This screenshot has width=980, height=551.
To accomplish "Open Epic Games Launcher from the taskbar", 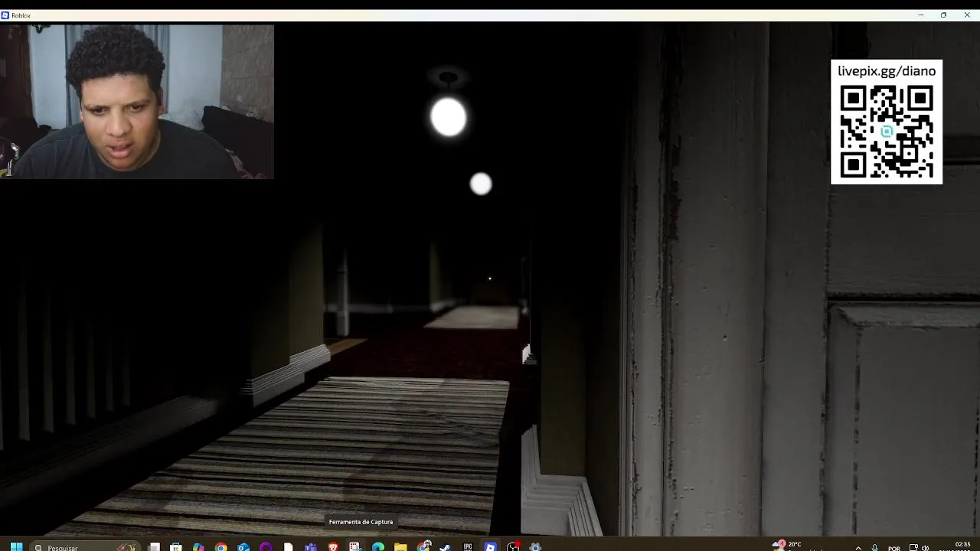I will [x=468, y=546].
